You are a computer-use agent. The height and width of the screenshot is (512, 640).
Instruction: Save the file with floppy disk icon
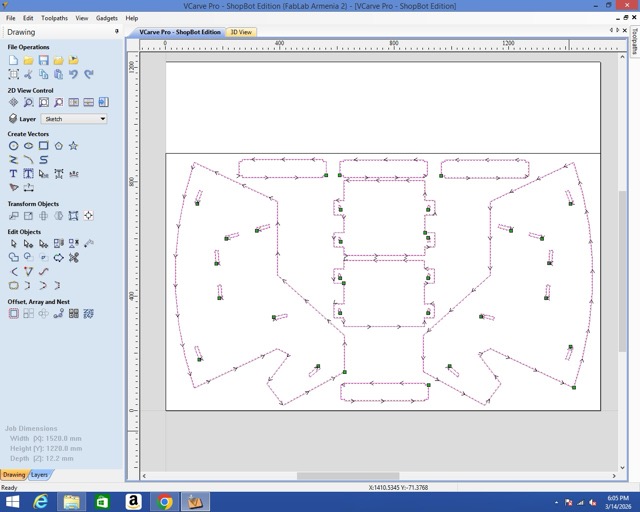43,60
